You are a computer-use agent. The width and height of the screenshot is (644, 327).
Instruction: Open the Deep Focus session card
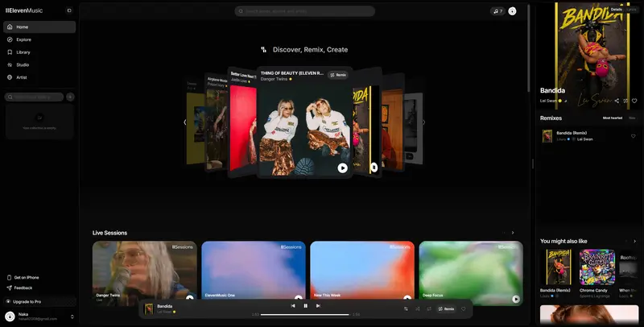pos(471,273)
